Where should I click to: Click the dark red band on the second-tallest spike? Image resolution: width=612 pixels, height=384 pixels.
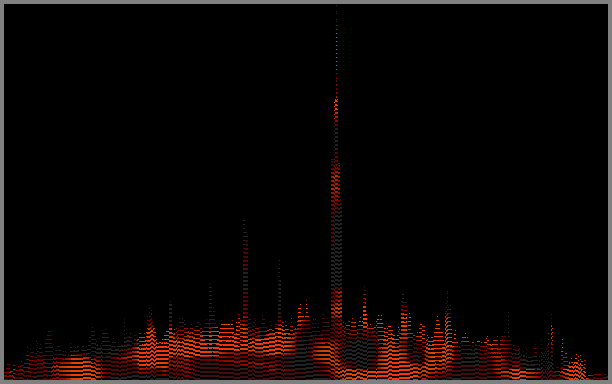pyautogui.click(x=245, y=258)
